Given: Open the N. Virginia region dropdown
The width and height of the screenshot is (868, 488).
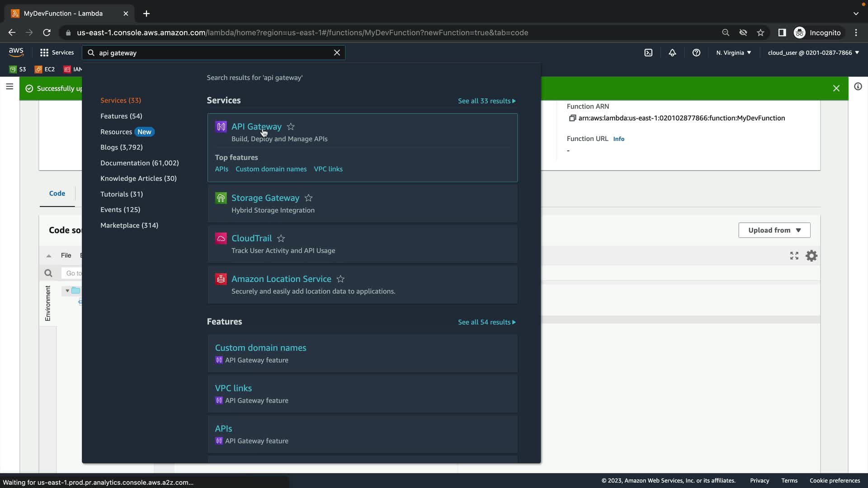Looking at the screenshot, I should [733, 53].
